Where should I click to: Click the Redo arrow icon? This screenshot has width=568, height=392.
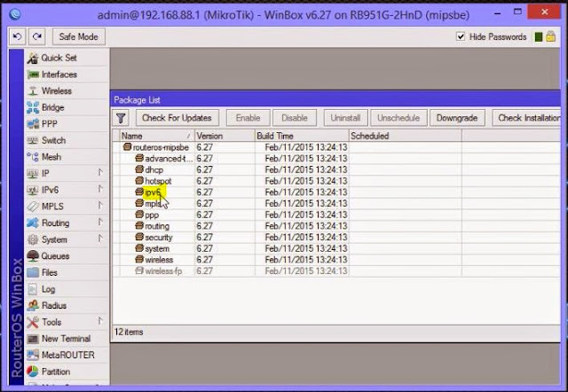(37, 36)
